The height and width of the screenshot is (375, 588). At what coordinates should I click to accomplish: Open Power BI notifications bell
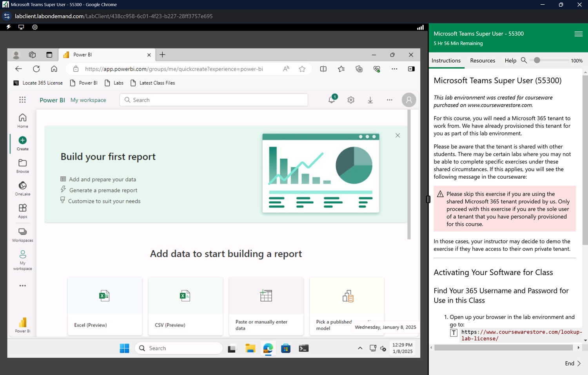tap(332, 100)
